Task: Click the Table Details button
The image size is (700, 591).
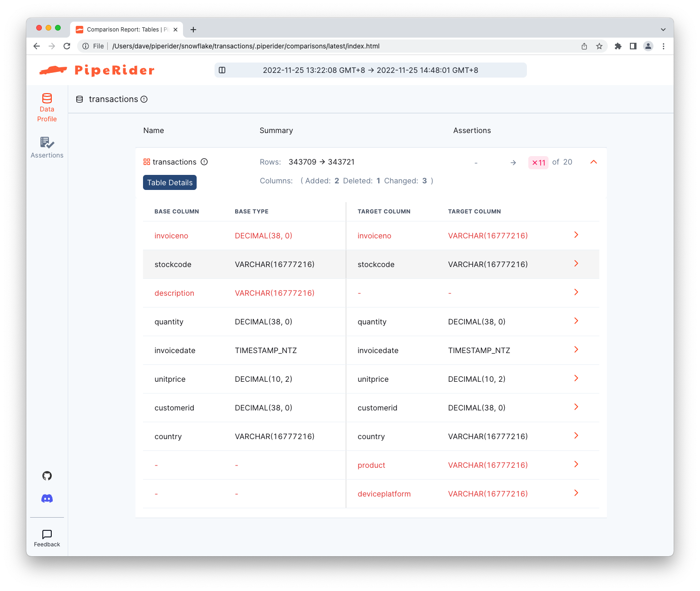Action: tap(170, 182)
